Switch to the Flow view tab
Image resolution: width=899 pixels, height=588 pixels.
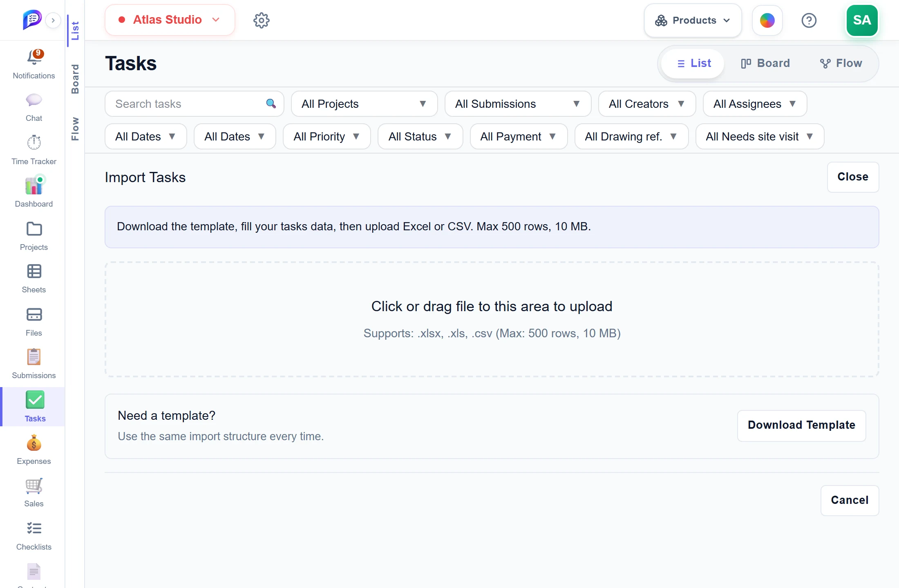pos(841,63)
